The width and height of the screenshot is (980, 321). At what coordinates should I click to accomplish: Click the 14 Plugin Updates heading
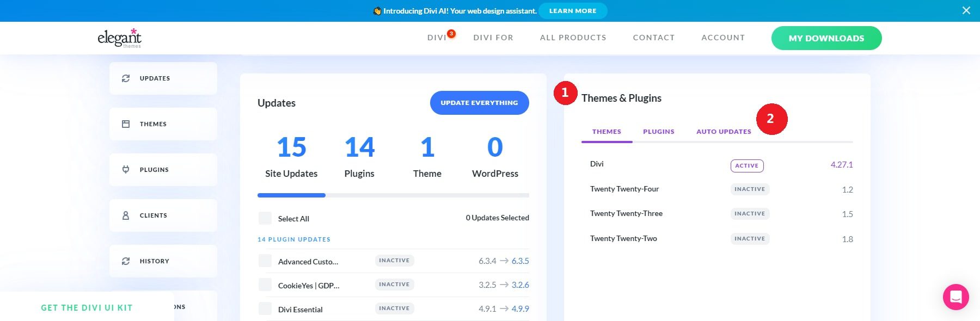(x=294, y=239)
